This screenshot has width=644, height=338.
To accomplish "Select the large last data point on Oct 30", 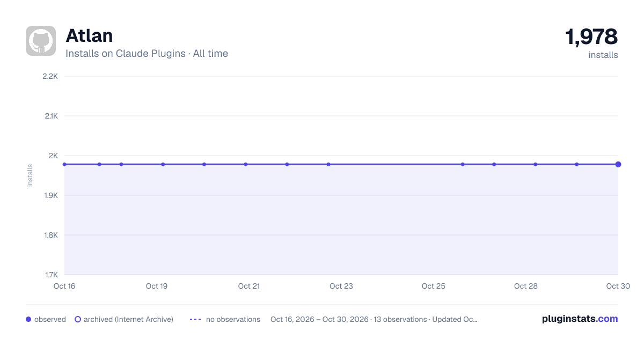I will point(618,164).
